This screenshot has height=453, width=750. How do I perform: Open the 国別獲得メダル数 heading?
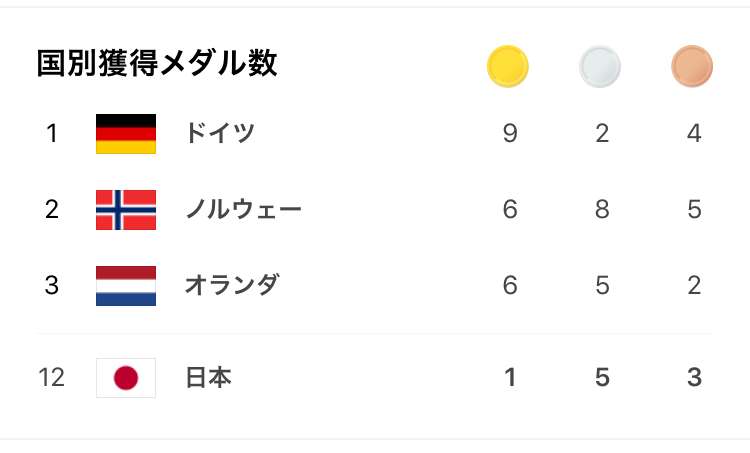pos(157,63)
